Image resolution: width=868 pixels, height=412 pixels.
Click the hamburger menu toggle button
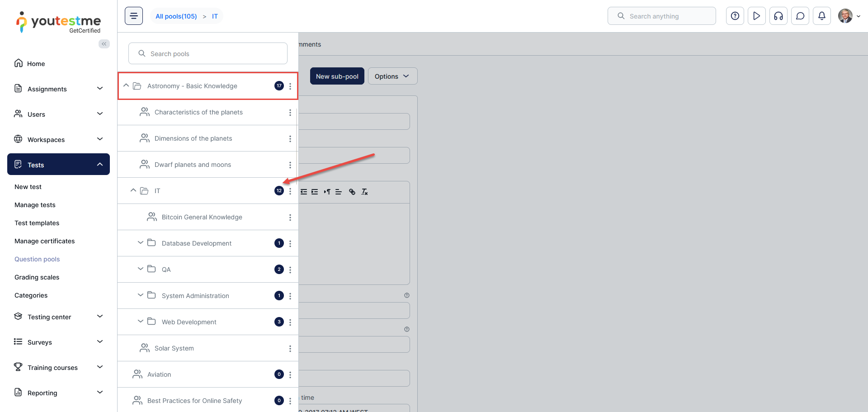click(x=134, y=16)
